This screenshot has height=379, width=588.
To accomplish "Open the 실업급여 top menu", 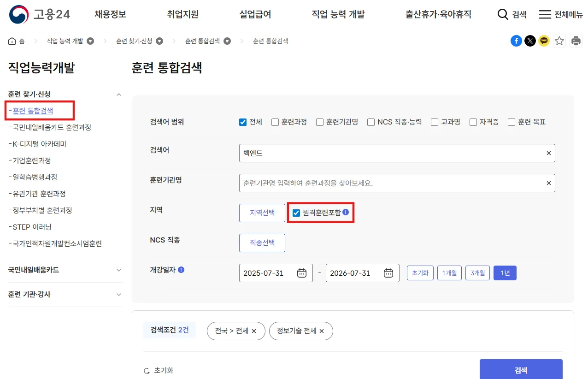I will click(255, 14).
